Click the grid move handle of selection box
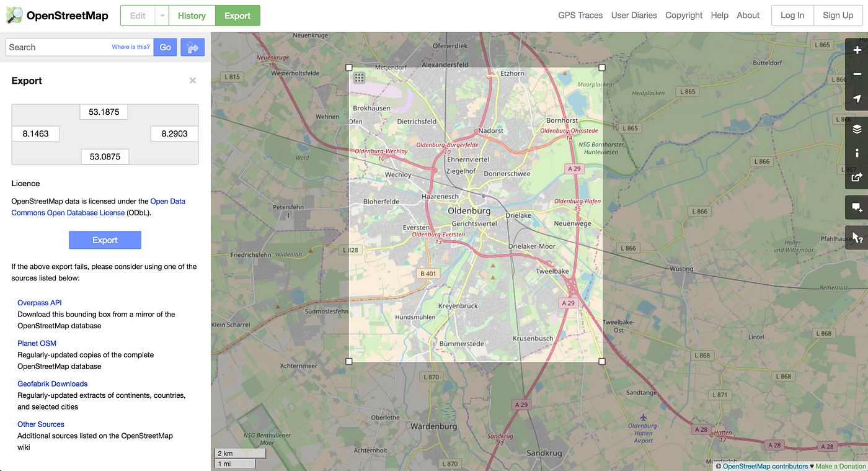Screen dimensions: 868x471 359,78
